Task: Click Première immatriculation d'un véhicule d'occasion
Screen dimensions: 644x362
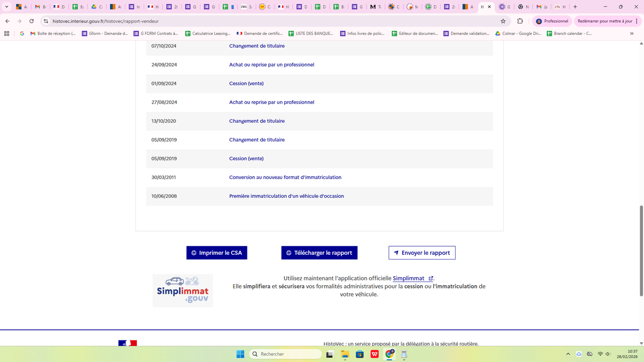Action: pyautogui.click(x=287, y=196)
